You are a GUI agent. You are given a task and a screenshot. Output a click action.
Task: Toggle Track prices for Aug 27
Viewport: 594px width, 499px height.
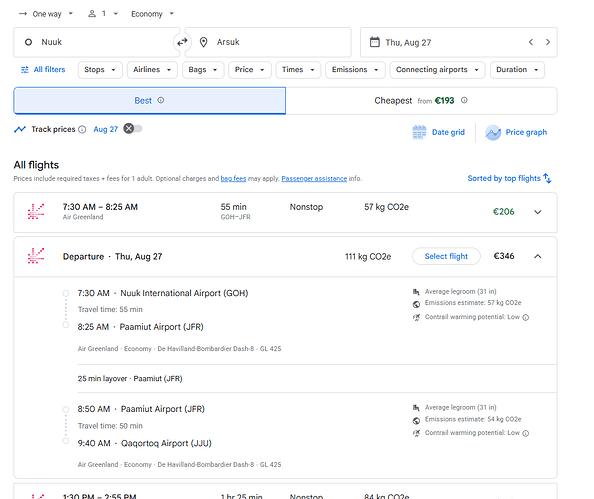tap(133, 129)
